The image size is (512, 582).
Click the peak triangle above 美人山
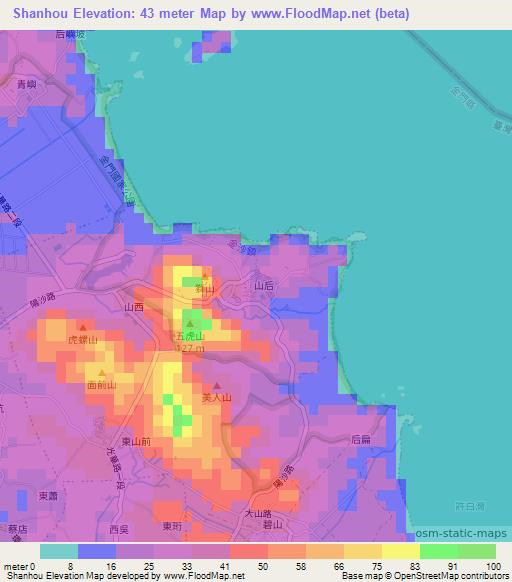[217, 386]
